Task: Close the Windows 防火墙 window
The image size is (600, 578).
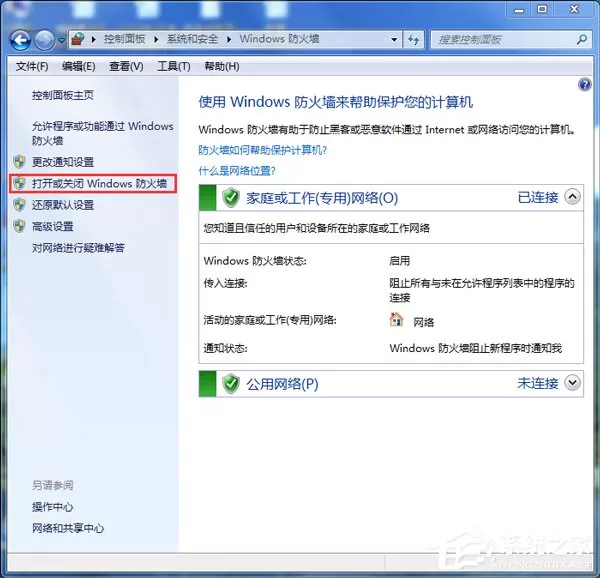Action: coord(574,9)
